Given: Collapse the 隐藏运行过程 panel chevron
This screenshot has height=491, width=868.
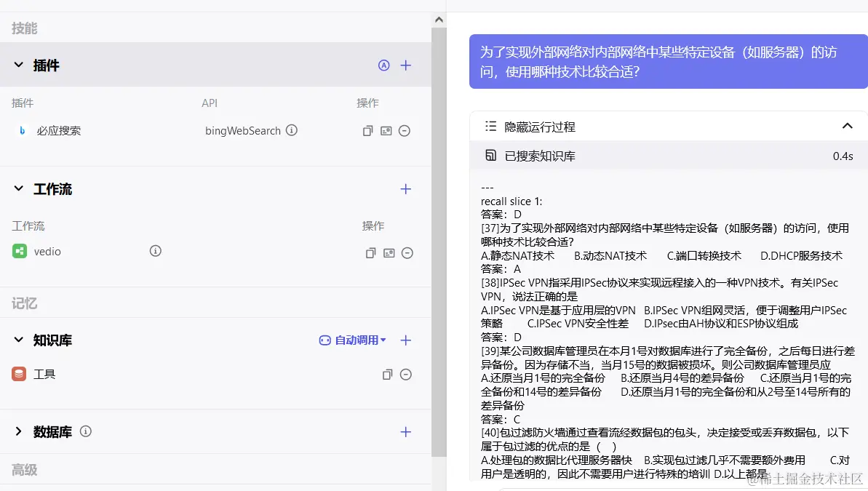Looking at the screenshot, I should [x=847, y=127].
